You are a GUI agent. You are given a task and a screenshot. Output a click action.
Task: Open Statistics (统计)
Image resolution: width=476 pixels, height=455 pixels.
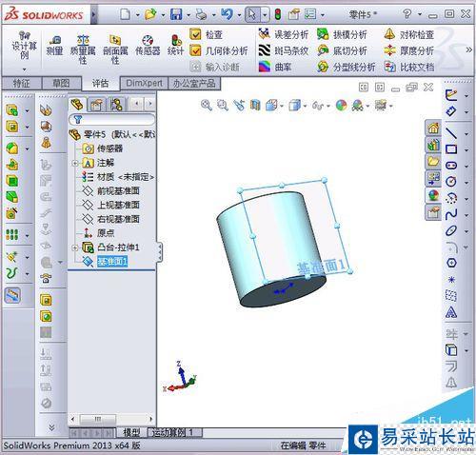175,46
